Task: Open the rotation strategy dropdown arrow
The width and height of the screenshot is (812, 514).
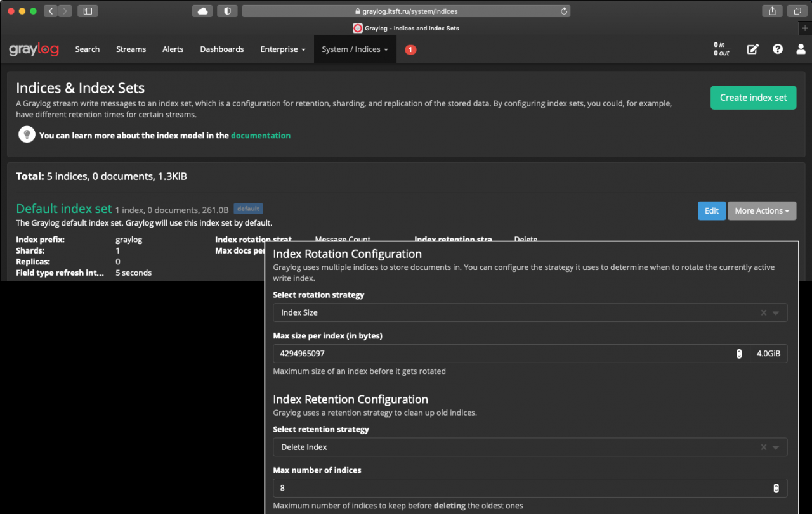Action: click(x=776, y=312)
